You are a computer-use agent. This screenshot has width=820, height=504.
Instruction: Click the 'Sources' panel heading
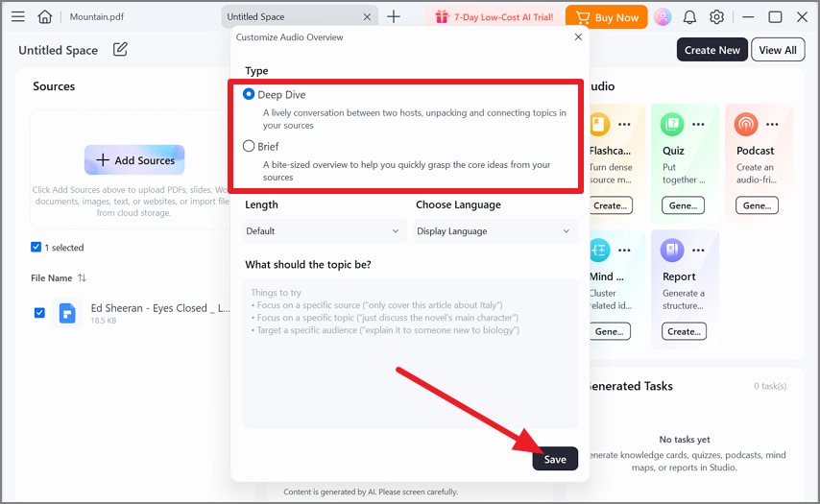pos(54,86)
